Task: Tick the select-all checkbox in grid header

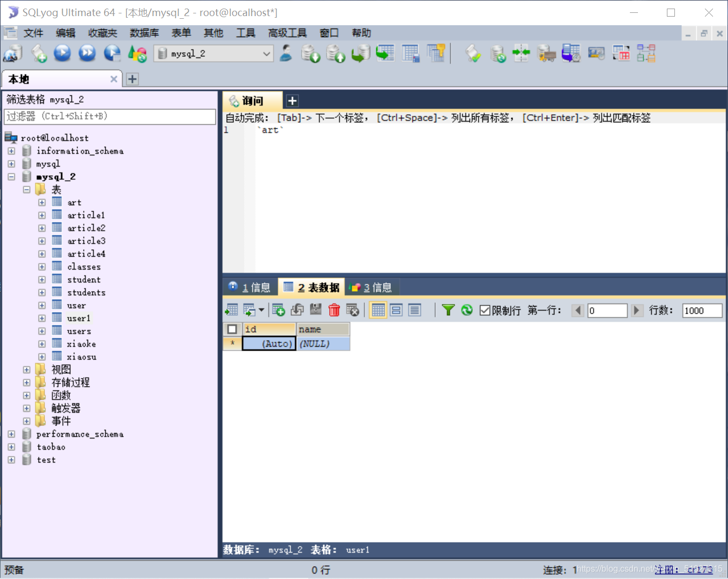Action: pyautogui.click(x=232, y=329)
